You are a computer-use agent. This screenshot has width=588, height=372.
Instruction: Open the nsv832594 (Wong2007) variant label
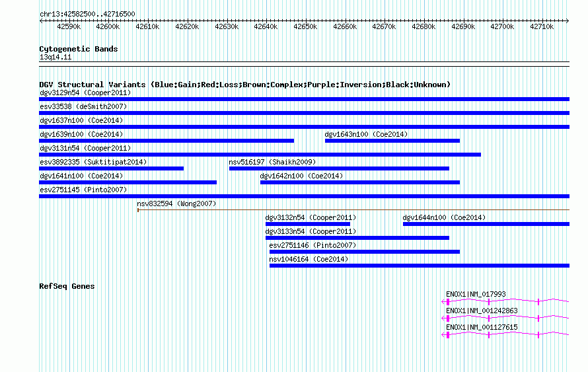(176, 204)
